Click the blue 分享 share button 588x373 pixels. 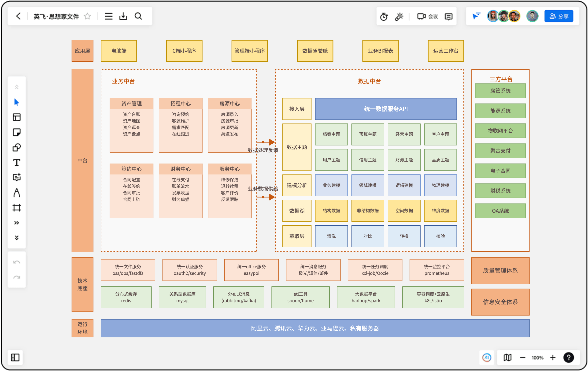(x=559, y=16)
